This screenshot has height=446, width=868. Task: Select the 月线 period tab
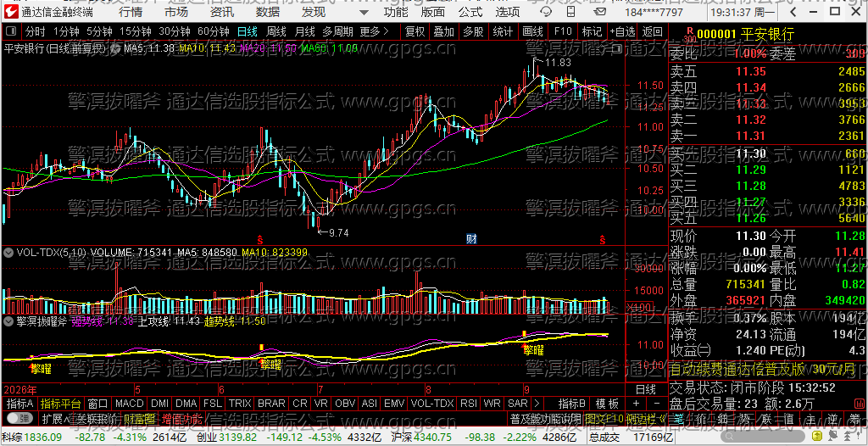point(305,31)
